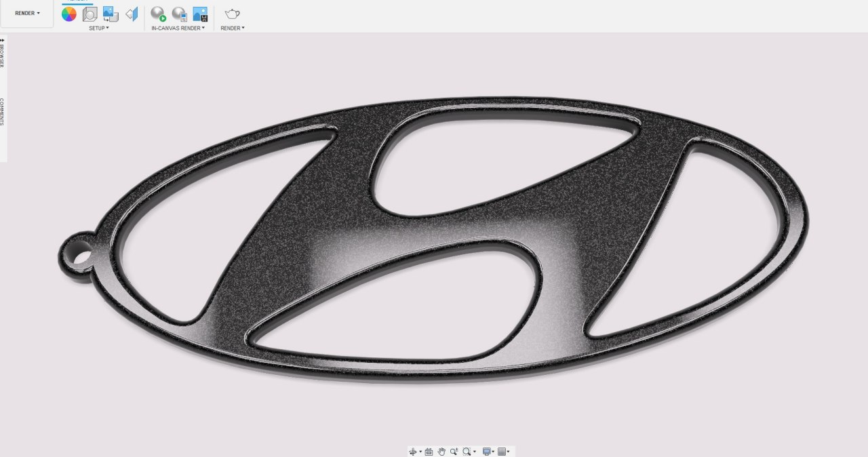The width and height of the screenshot is (868, 457).
Task: Expand the RENDER panel dropdown label
Action: point(233,28)
